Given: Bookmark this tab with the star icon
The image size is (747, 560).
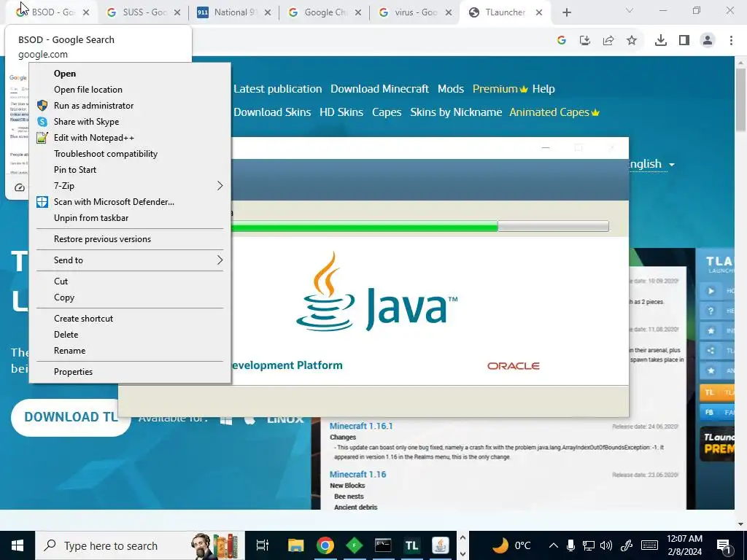Looking at the screenshot, I should [x=632, y=41].
